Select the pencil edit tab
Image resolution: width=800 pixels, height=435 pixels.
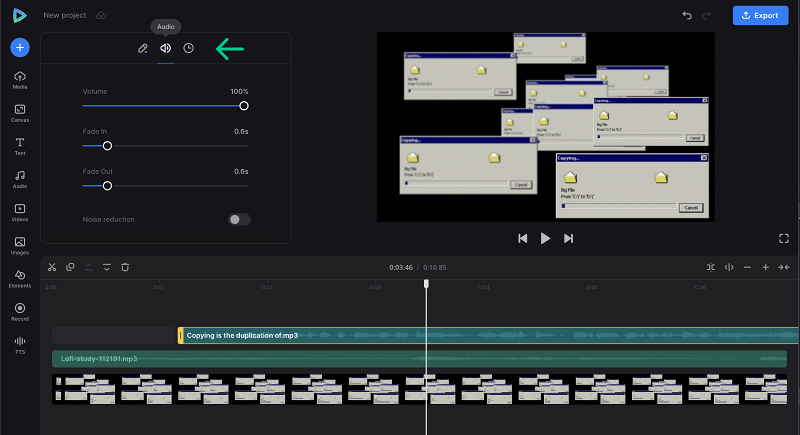pyautogui.click(x=143, y=48)
